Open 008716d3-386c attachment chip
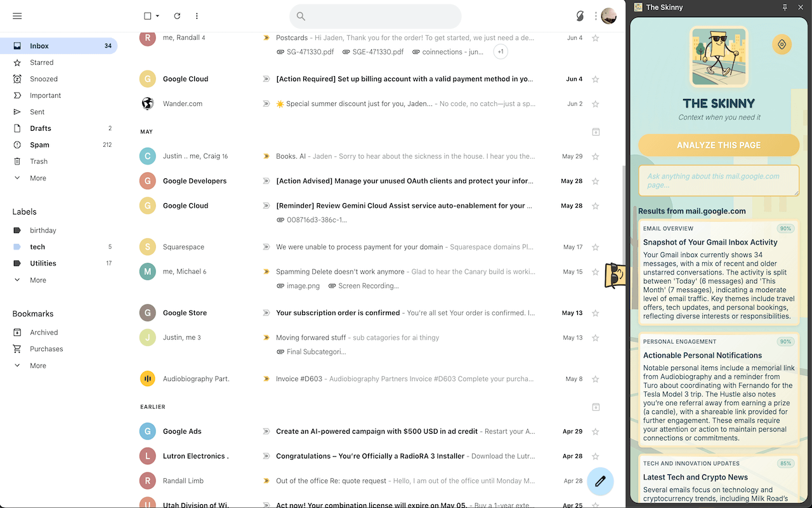Image resolution: width=812 pixels, height=508 pixels. pos(311,220)
